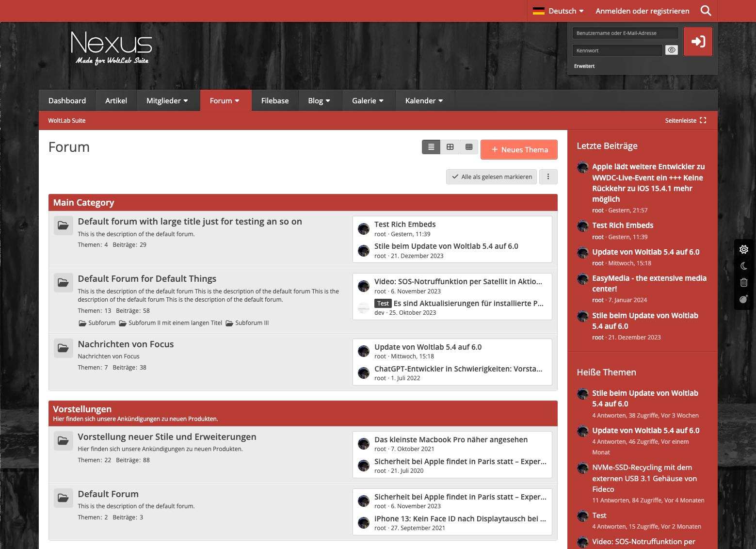This screenshot has height=549, width=756.
Task: Click the Benutzername oder E-Mail-Adresse field
Action: point(625,33)
